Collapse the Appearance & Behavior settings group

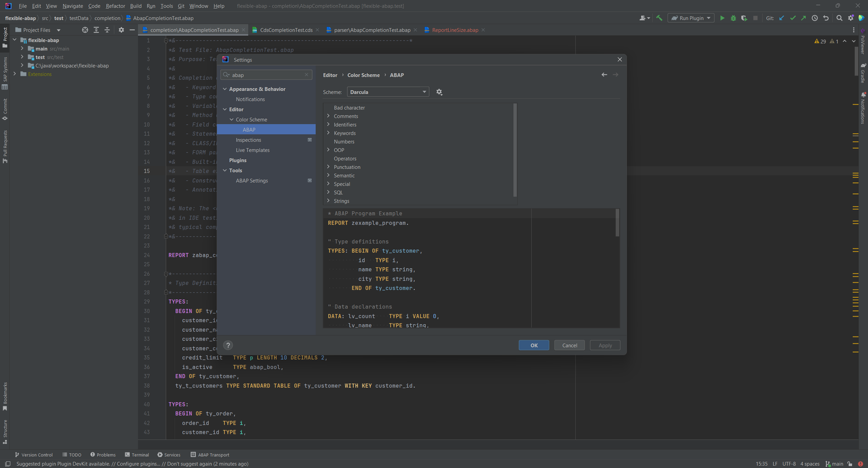(x=225, y=89)
